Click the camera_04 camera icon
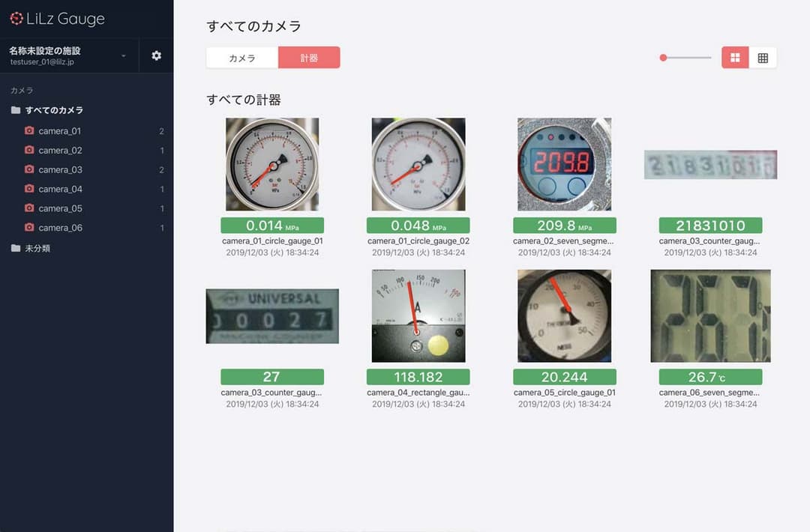This screenshot has height=532, width=810. click(x=29, y=190)
